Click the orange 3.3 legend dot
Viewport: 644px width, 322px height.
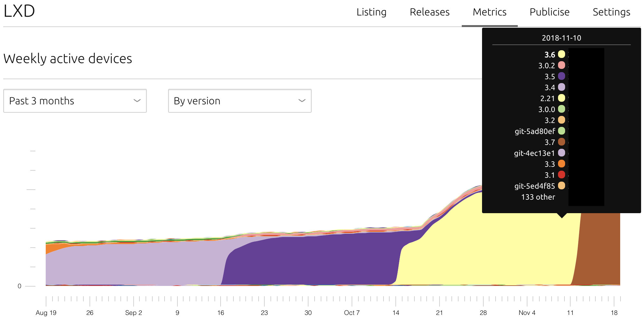tap(562, 164)
